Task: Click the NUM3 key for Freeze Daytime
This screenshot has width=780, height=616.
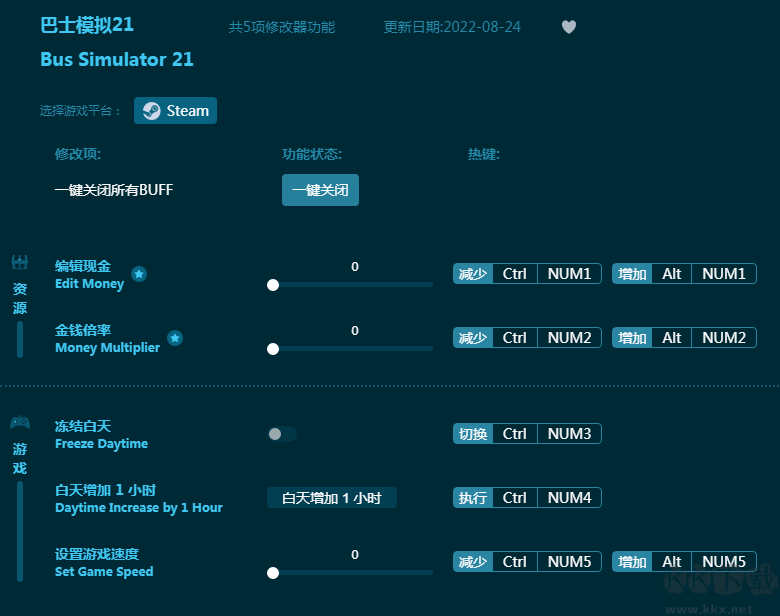Action: [x=570, y=434]
